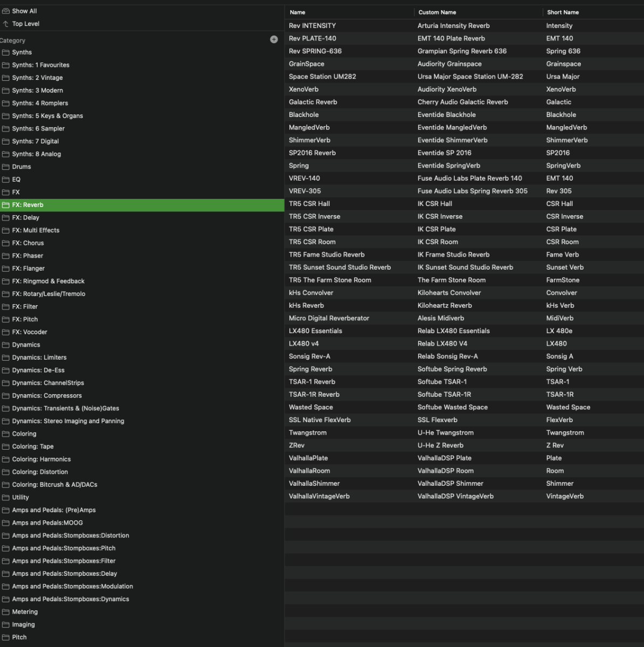Click the Ursa Major short name
The width and height of the screenshot is (644, 647).
pyautogui.click(x=563, y=77)
